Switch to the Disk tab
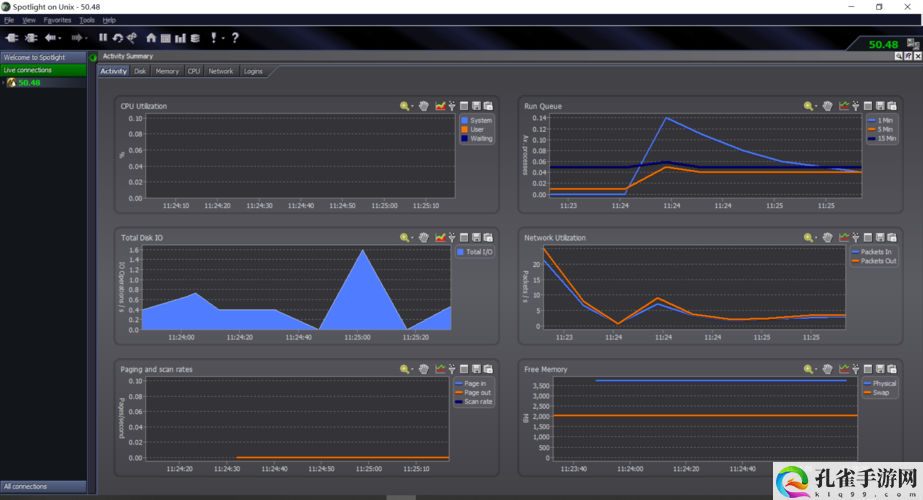Screen dimensions: 923x500 [140, 71]
